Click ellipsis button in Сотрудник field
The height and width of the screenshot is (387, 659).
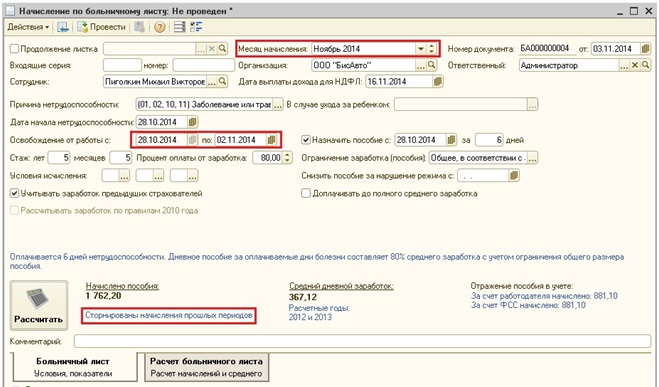(212, 82)
